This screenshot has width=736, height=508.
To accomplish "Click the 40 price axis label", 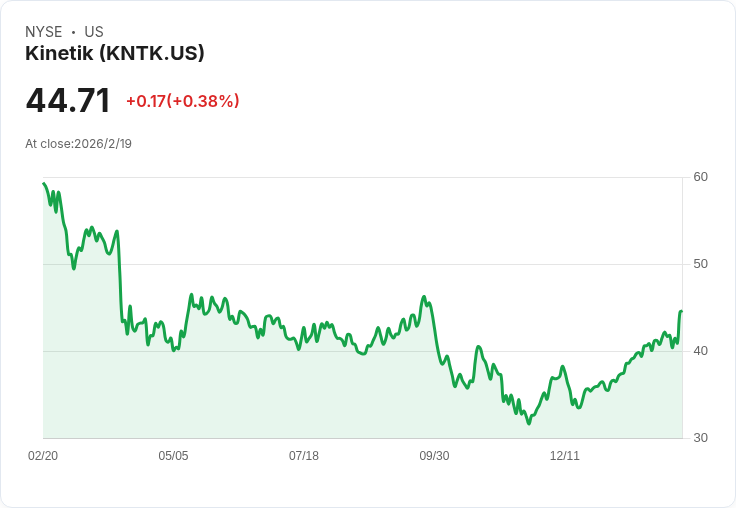I will tap(700, 351).
